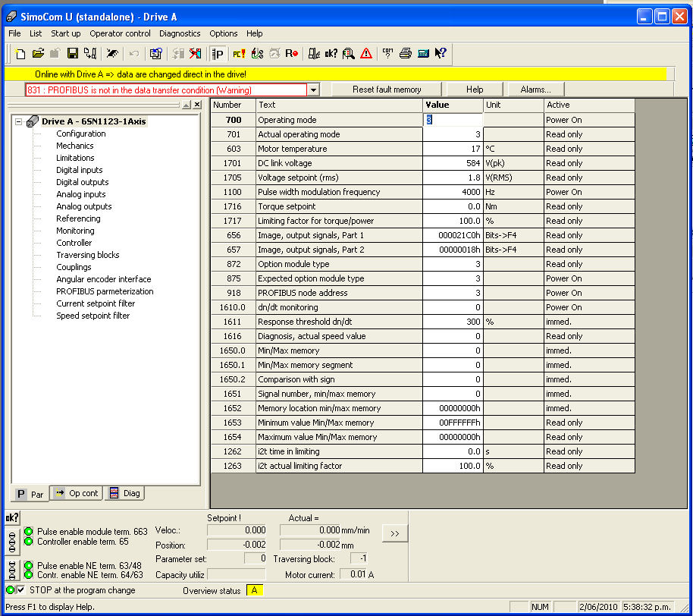Open the File menu

tap(14, 33)
